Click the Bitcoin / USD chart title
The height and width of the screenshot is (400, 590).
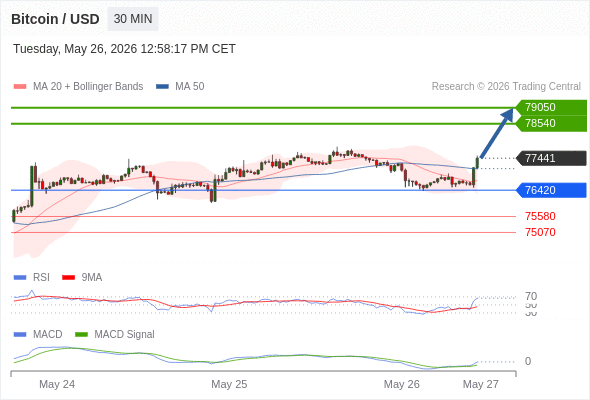55,19
